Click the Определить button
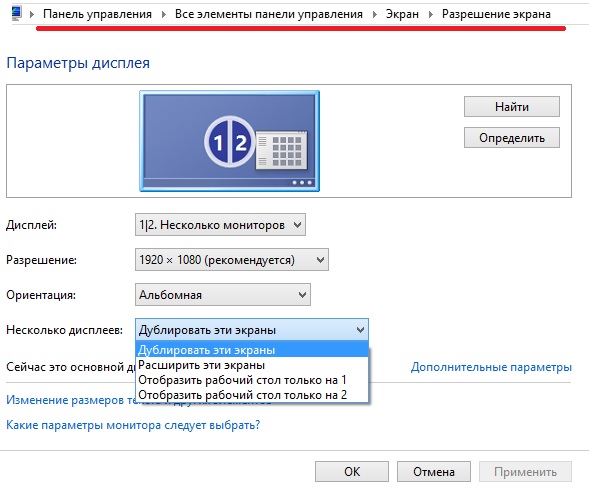Viewport: 589px width, 495px height. point(512,138)
